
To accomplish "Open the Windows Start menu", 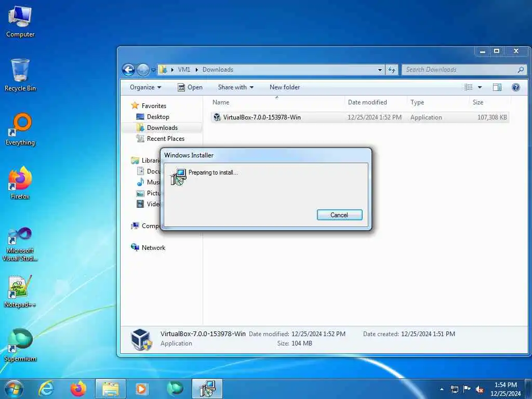I will [x=14, y=389].
